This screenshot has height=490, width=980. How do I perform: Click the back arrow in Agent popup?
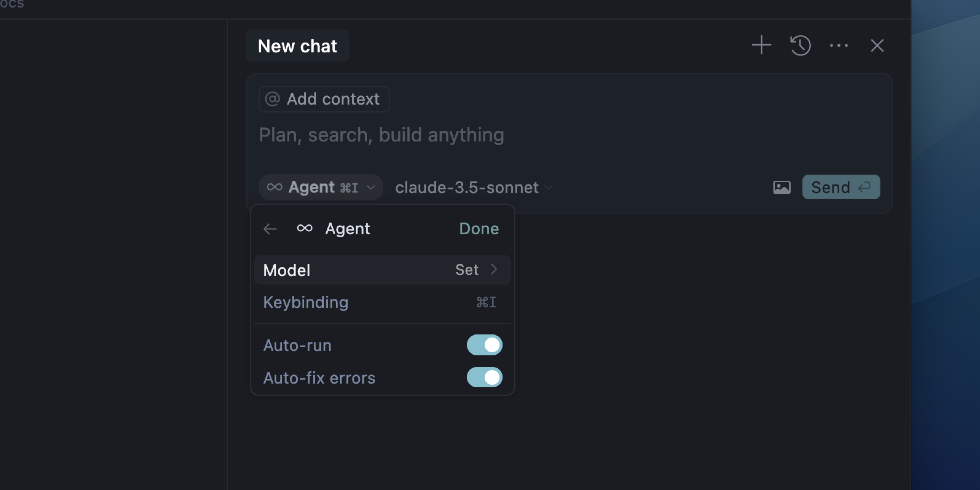(x=270, y=229)
